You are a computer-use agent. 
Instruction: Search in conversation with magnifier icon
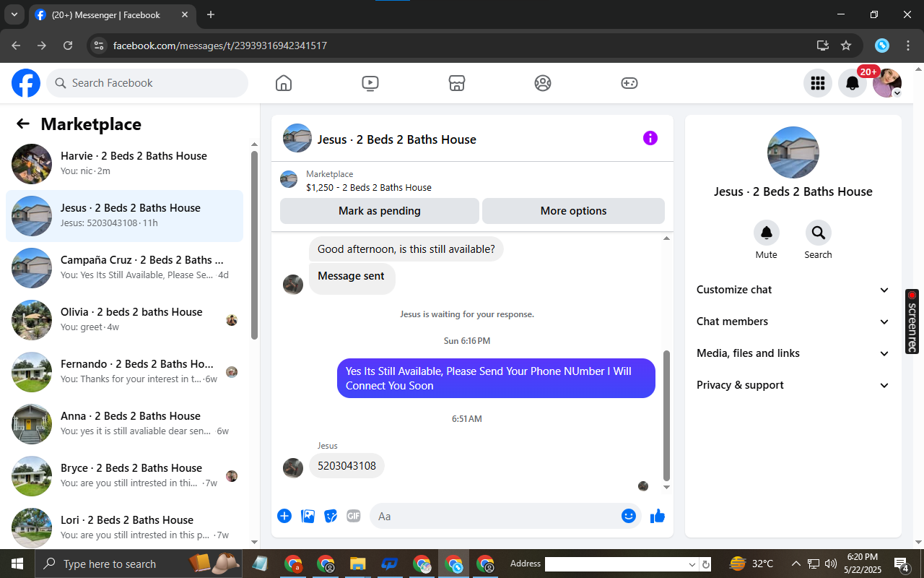819,233
